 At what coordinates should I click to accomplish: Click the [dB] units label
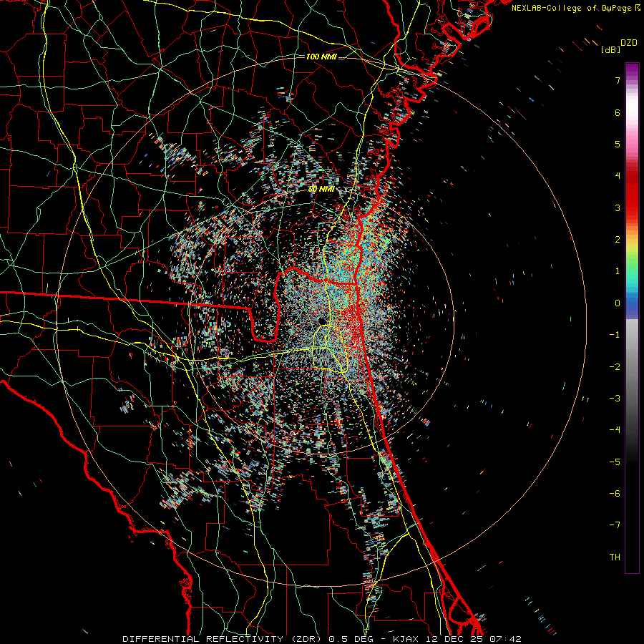tap(610, 49)
